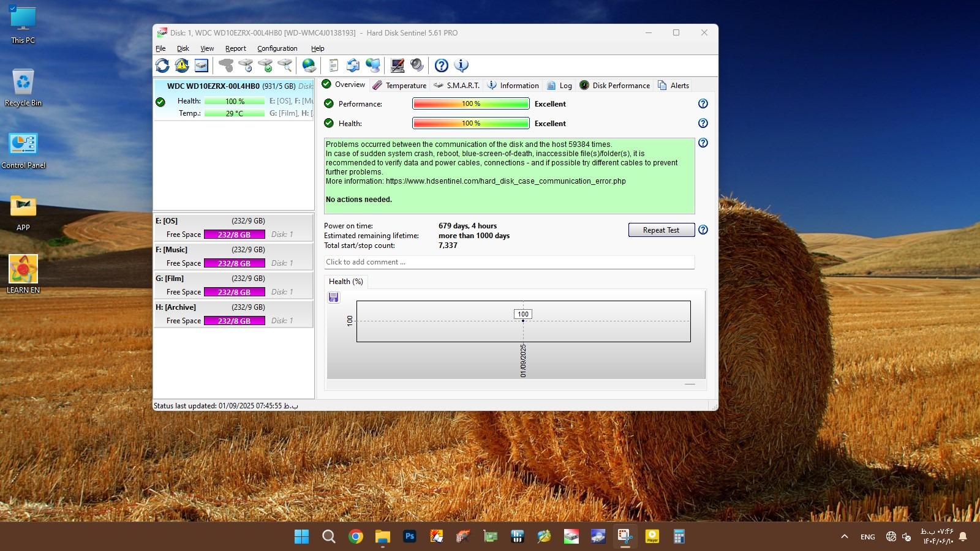Click the help icon beside the status message
Screen dimensions: 980x551
pyautogui.click(x=703, y=143)
